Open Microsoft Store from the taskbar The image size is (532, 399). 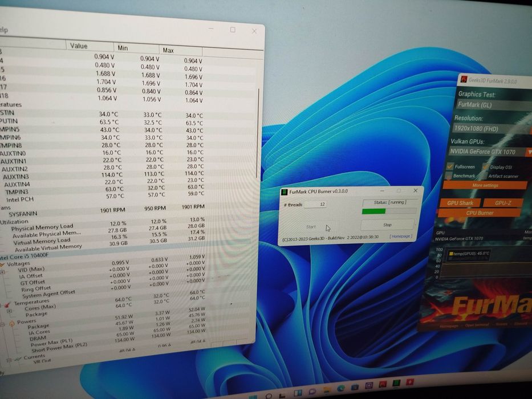click(x=355, y=387)
